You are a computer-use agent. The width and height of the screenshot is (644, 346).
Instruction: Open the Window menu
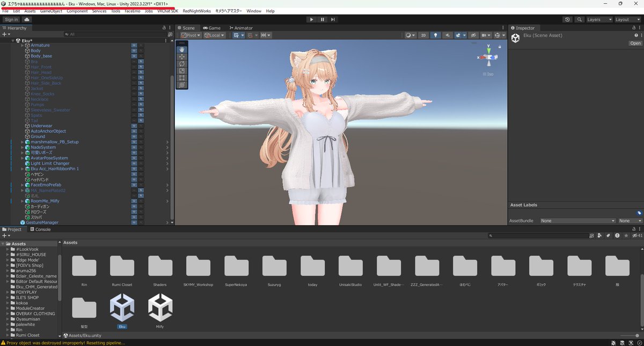click(x=254, y=11)
